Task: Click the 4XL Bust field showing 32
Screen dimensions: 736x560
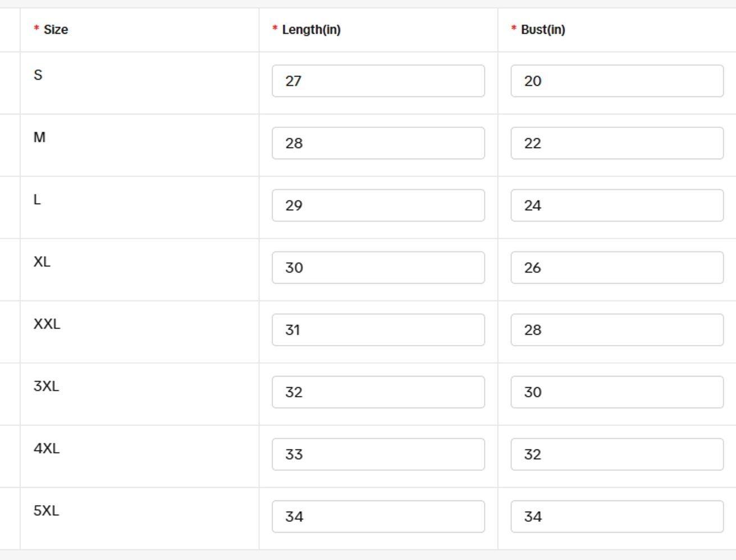Action: [616, 455]
